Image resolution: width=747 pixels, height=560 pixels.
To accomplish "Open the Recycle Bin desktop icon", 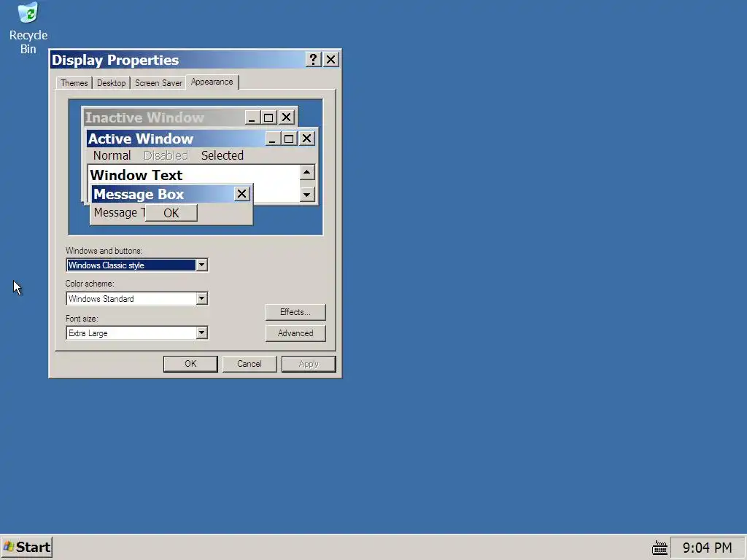I will pos(28,28).
